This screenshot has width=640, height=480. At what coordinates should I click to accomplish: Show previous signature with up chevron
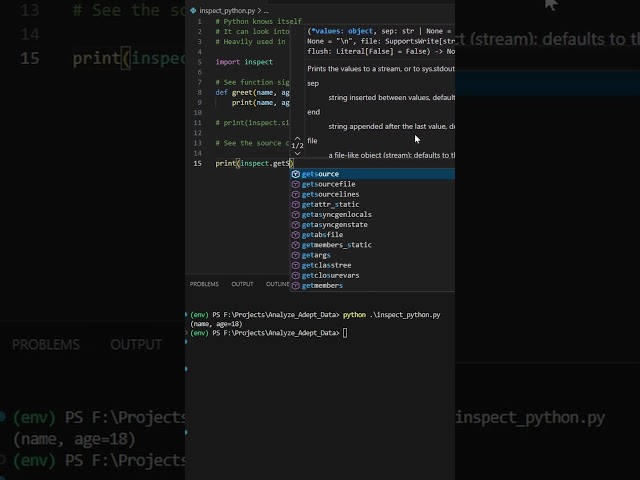pos(297,138)
